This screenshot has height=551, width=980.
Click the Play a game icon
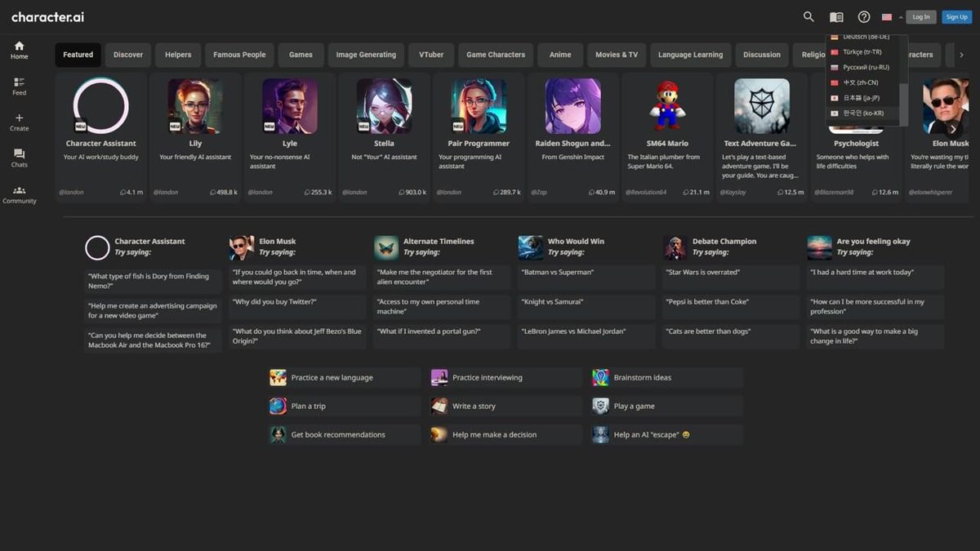[601, 406]
